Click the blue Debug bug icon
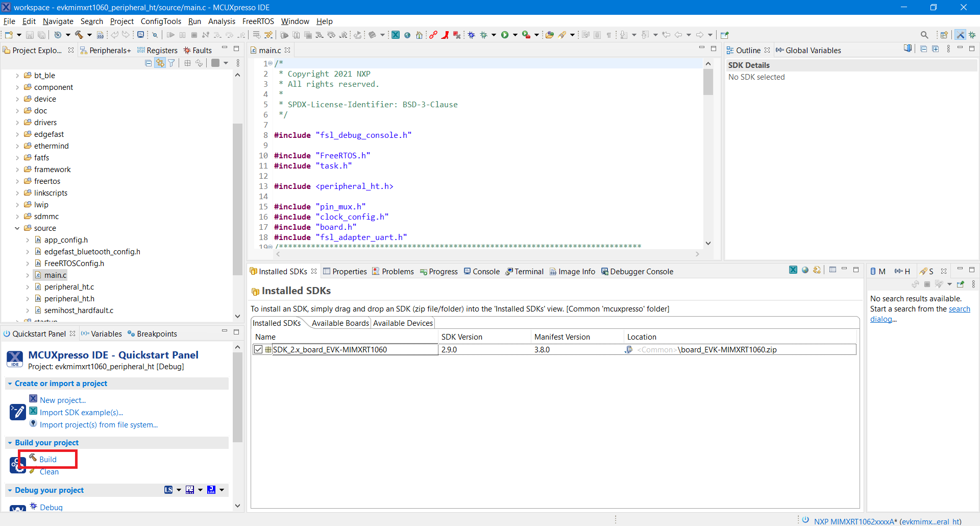 [471, 35]
